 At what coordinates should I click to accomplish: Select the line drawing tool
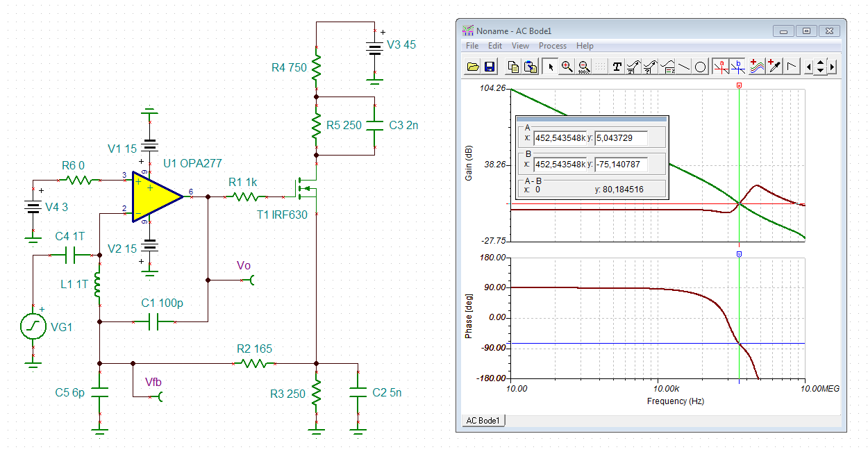click(x=684, y=67)
